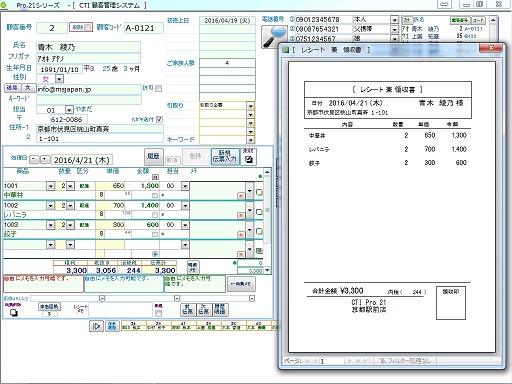Screen dimensions: 512x384
Task: Click the checkmark icon next to 新規伝票入力
Action: (x=248, y=159)
